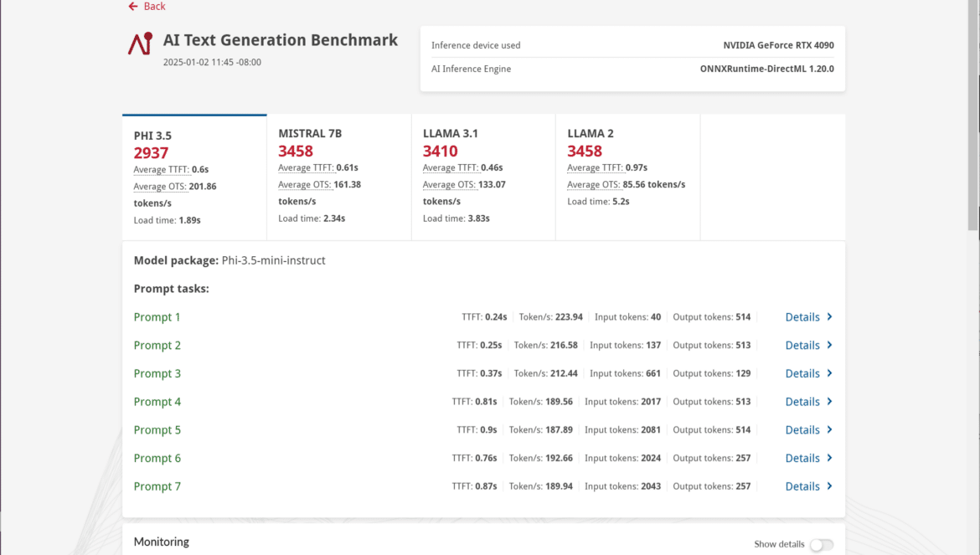Click the benchmark timestamp 2025-01-02 11:45 -08:00

click(212, 63)
